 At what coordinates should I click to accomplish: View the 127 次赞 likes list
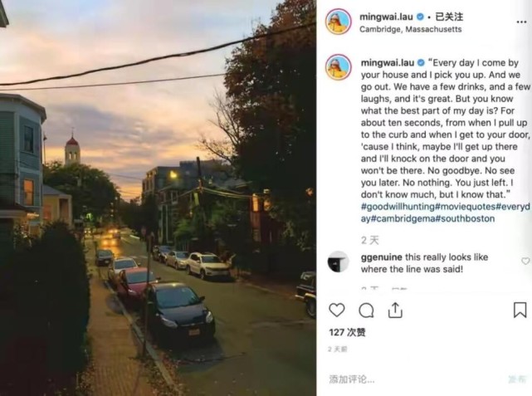pyautogui.click(x=347, y=332)
